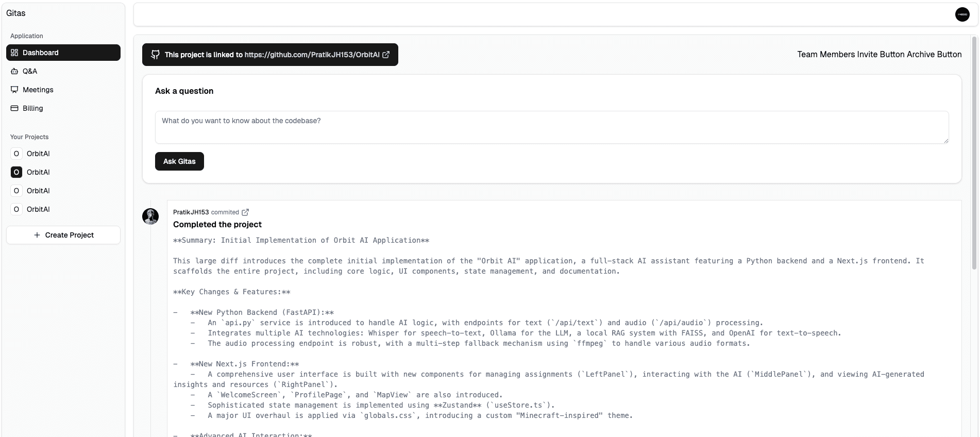This screenshot has height=437, width=980.
Task: Open the PratikJH153/OrbitAI GitHub link
Action: [312, 55]
